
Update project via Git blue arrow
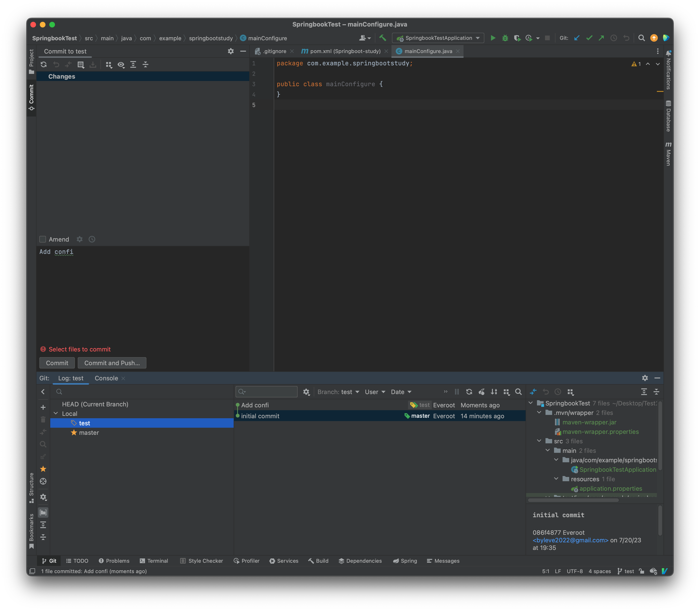577,38
